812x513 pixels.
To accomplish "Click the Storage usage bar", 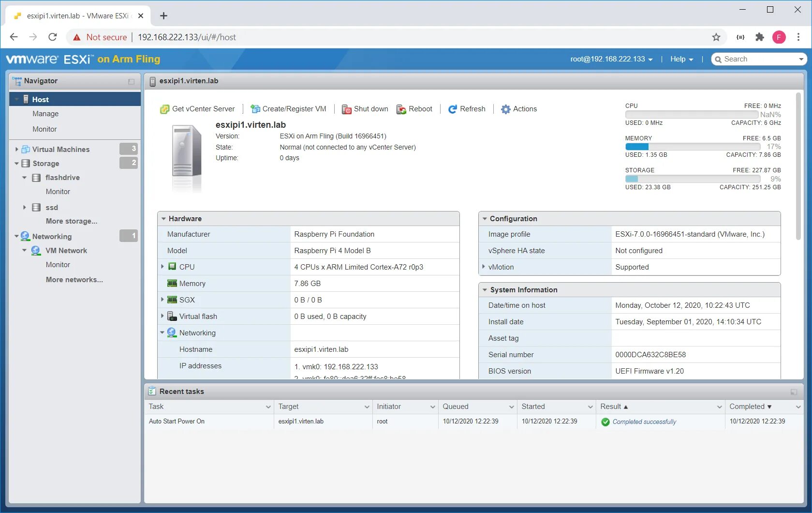I will tap(693, 179).
